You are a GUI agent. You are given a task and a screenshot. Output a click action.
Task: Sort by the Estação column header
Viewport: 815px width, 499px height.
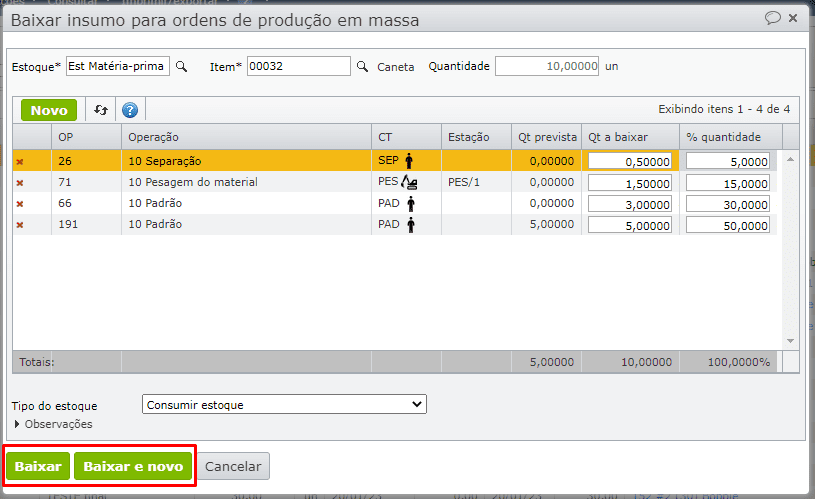(477, 137)
